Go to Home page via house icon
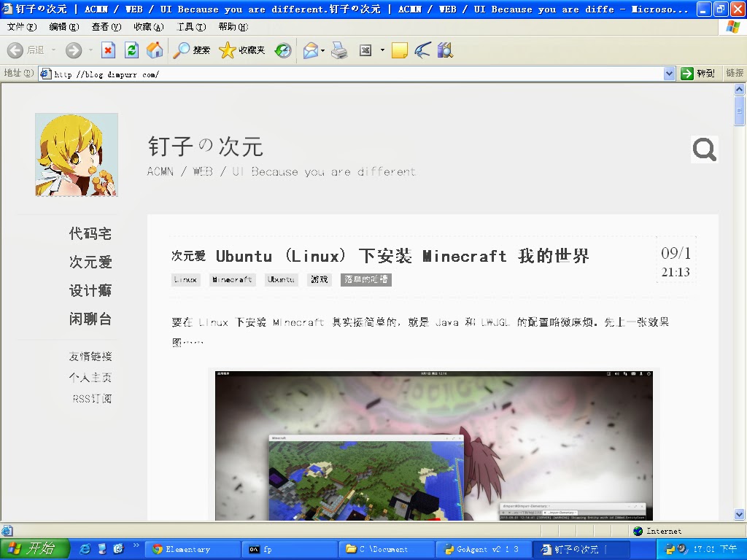 coord(154,50)
